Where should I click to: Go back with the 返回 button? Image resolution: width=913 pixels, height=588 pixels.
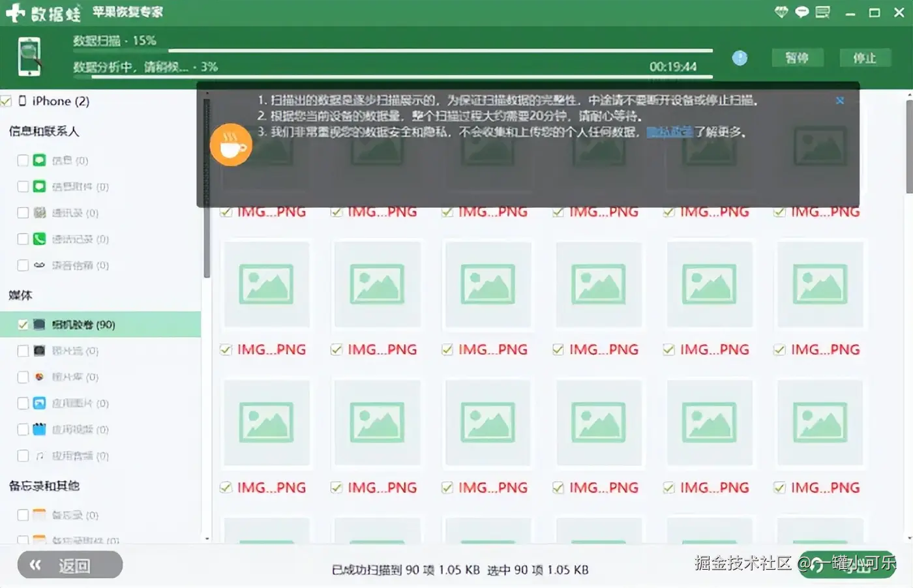pyautogui.click(x=70, y=565)
